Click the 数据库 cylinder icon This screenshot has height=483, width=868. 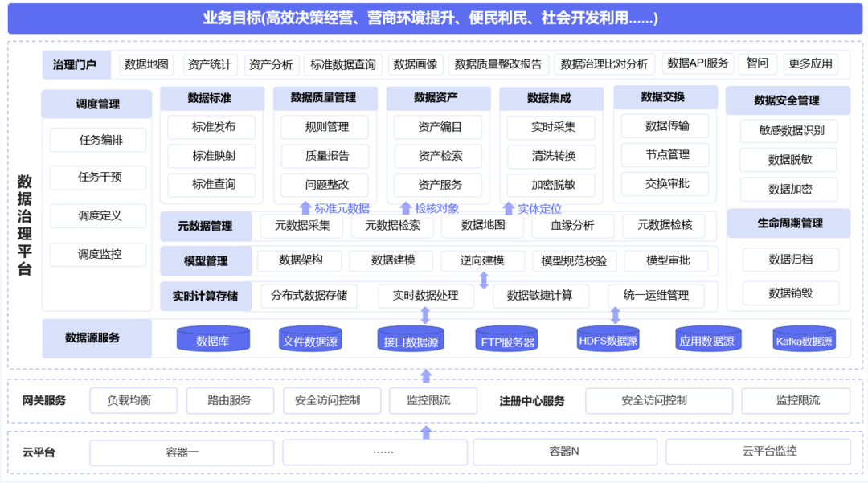(x=213, y=338)
